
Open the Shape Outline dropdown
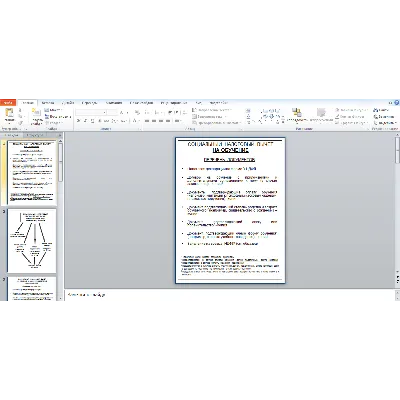(350, 117)
